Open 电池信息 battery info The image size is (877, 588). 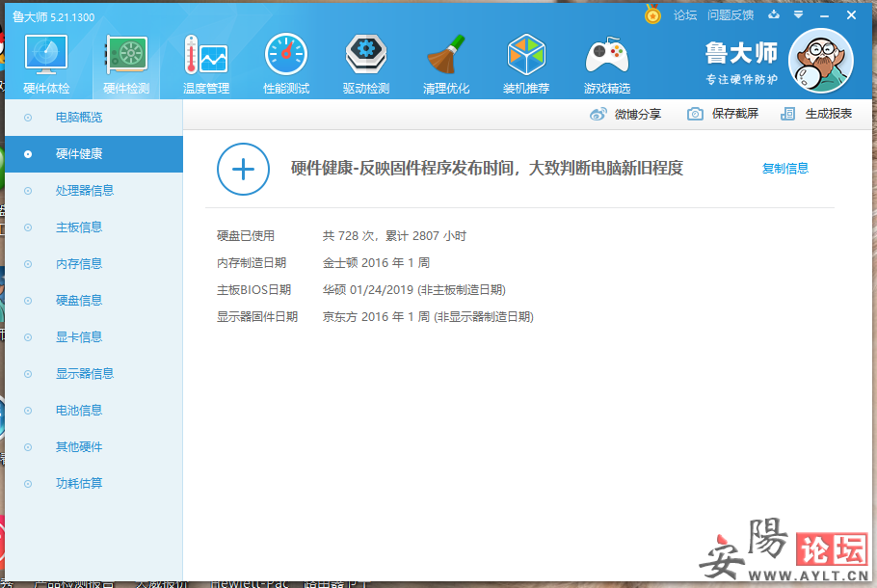pos(94,411)
